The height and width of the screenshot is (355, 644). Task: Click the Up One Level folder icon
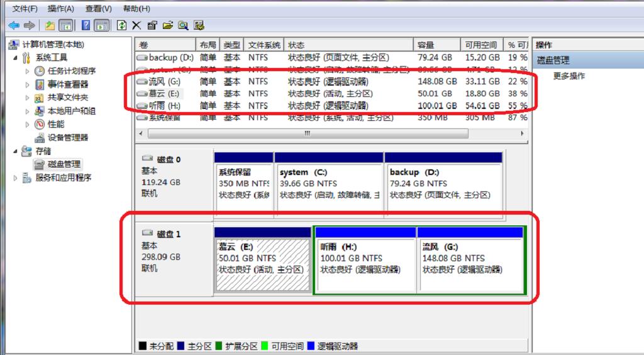coord(50,25)
